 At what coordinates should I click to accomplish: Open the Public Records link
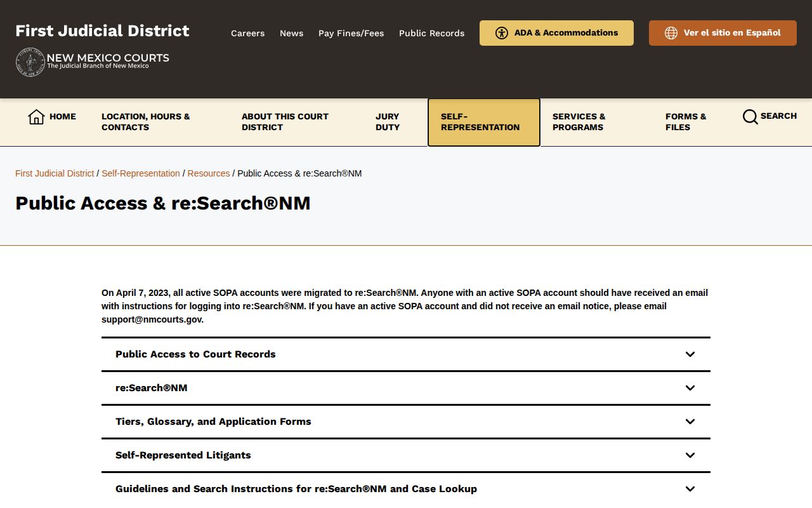click(x=431, y=33)
